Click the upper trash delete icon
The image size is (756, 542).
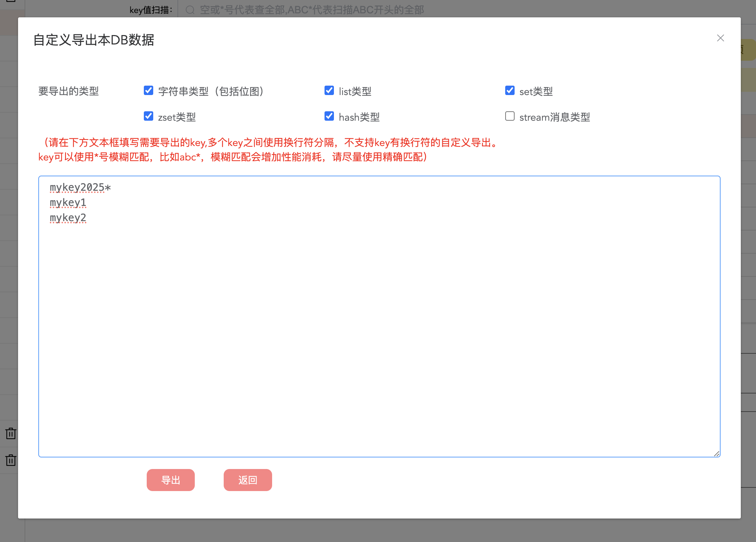pyautogui.click(x=11, y=433)
